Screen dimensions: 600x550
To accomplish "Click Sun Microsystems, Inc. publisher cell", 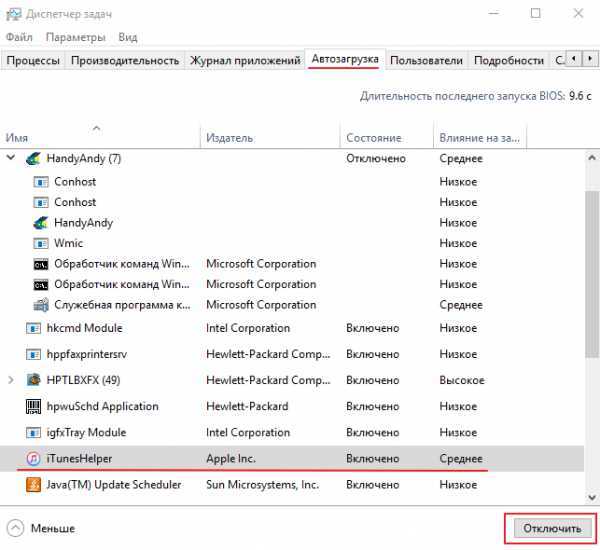I will click(x=262, y=485).
